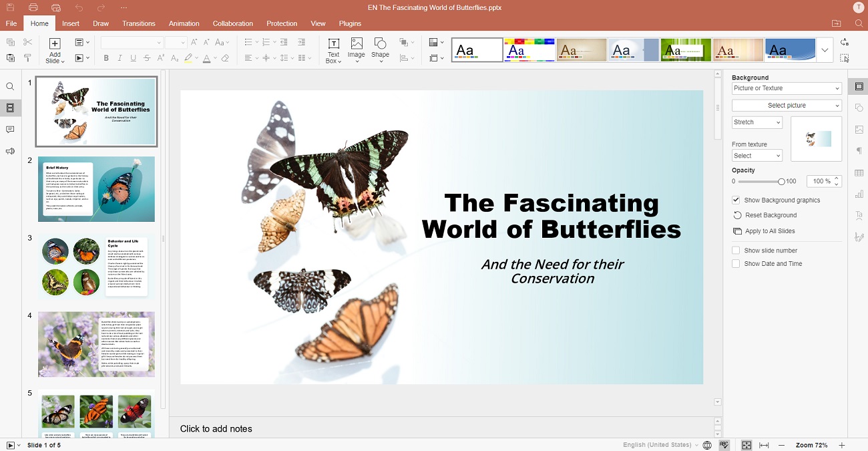Select the Brief History slide 2 thumbnail
The height and width of the screenshot is (451, 868).
96,189
